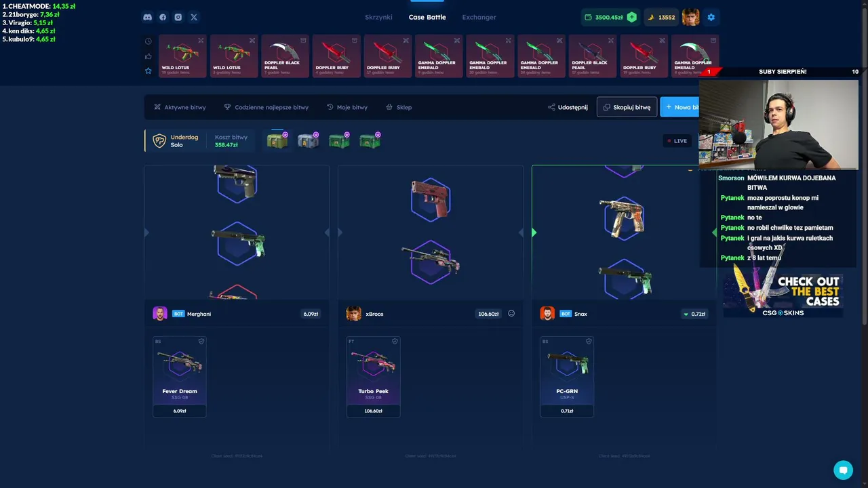The height and width of the screenshot is (488, 868).
Task: Open Codzienne najlepsze bitwy tab
Action: pos(266,107)
